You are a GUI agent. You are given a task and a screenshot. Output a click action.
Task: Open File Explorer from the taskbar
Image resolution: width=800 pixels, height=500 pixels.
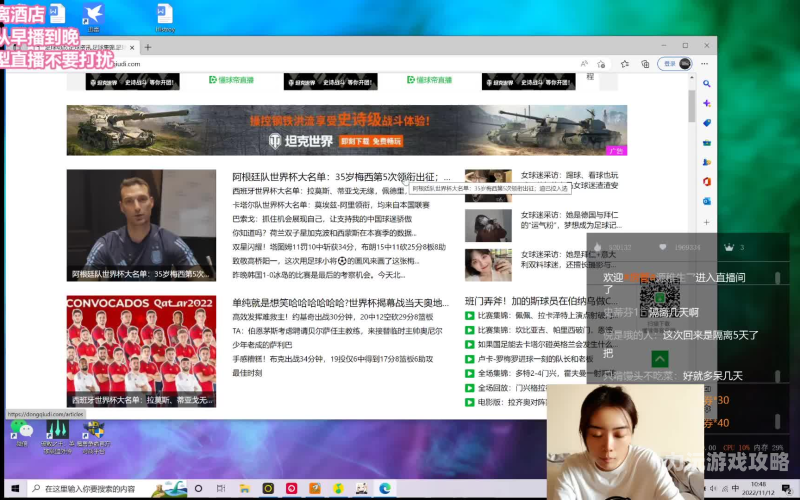click(244, 489)
